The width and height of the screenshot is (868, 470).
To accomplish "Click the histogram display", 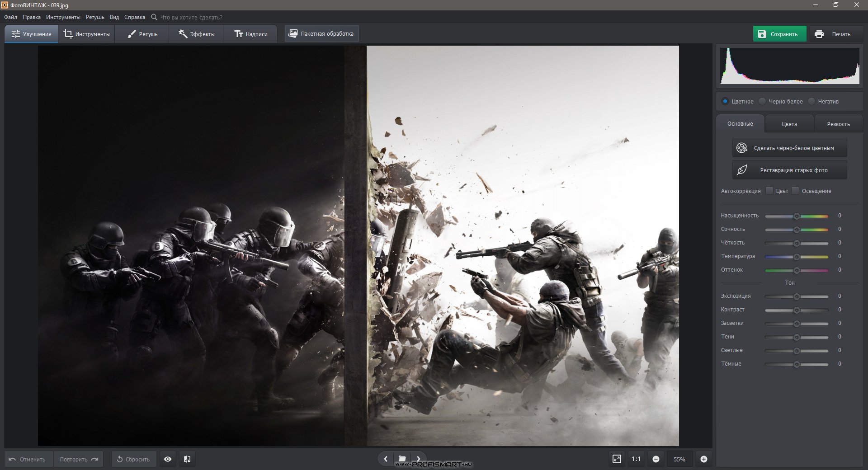I will click(x=790, y=66).
